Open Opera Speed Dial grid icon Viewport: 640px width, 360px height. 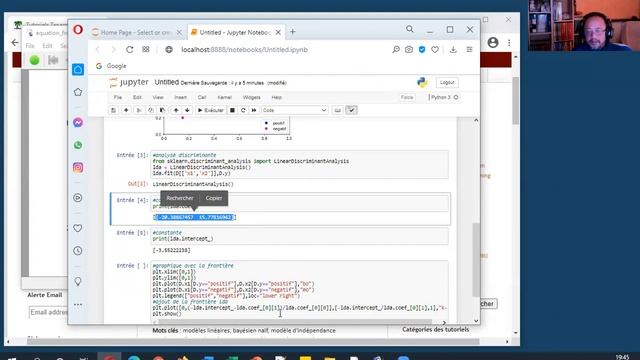point(146,49)
